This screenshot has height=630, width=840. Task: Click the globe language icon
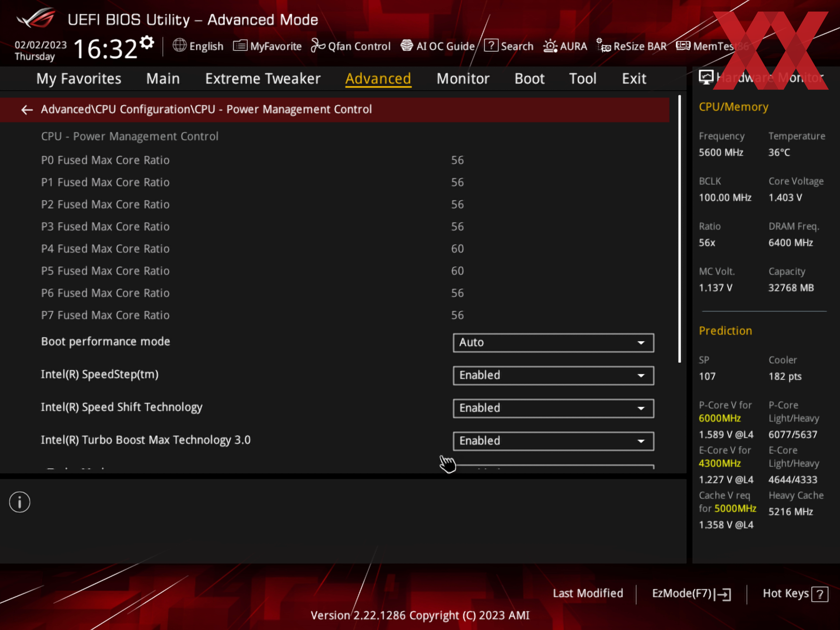[x=179, y=45]
